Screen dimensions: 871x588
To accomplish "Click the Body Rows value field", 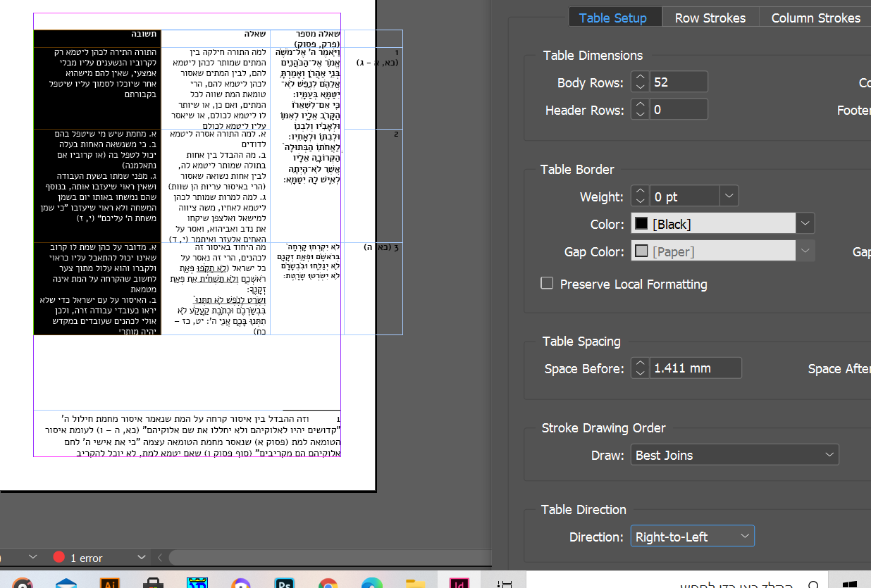I will tap(679, 82).
